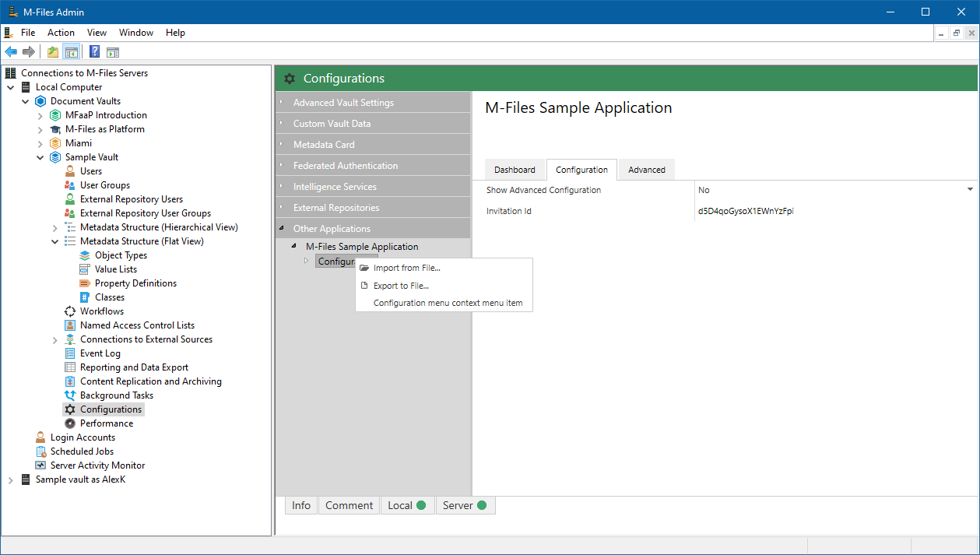Expand Metadata Structure (Hierarchical View)
This screenshot has height=555, width=980.
[55, 227]
